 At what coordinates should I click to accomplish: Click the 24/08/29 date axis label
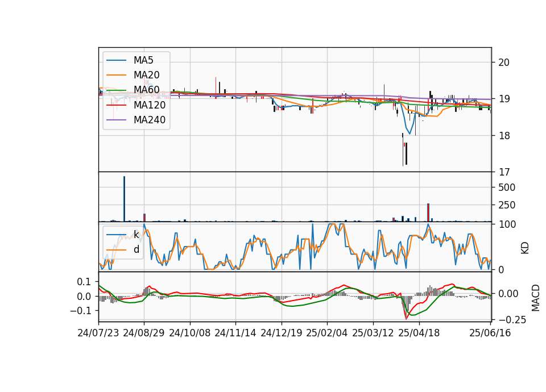(x=144, y=333)
